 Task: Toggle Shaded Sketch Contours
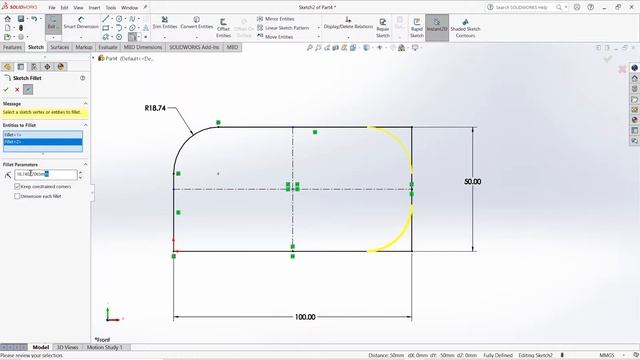point(465,28)
